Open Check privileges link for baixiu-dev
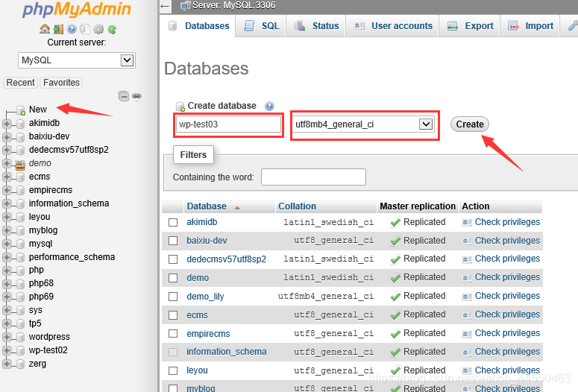 tap(507, 241)
